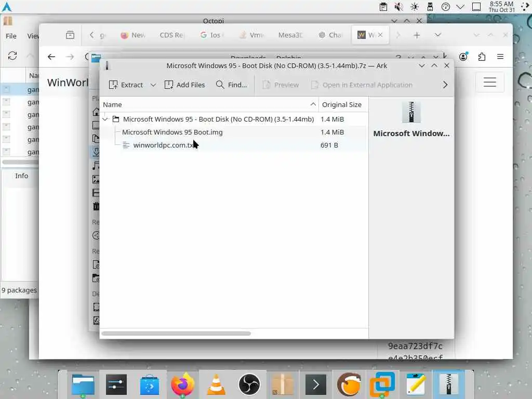Image resolution: width=532 pixels, height=399 pixels.
Task: Open the browser sidebar toggle icon
Action: point(70,35)
